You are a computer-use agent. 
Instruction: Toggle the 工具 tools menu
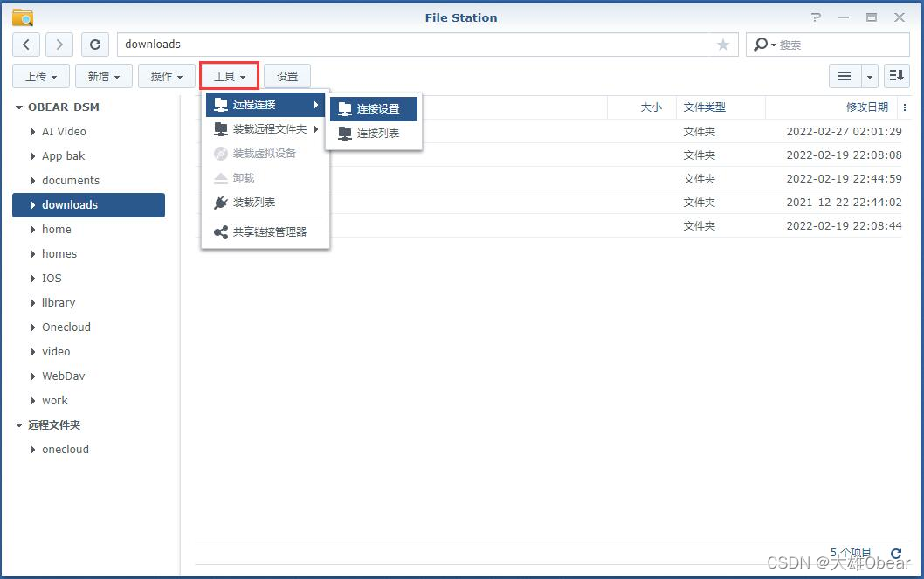(x=229, y=76)
